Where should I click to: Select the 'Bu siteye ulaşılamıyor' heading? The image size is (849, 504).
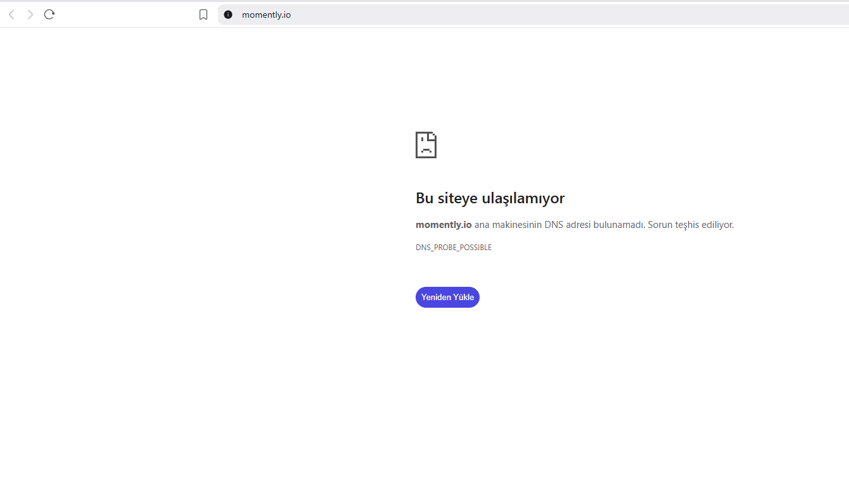(x=490, y=198)
